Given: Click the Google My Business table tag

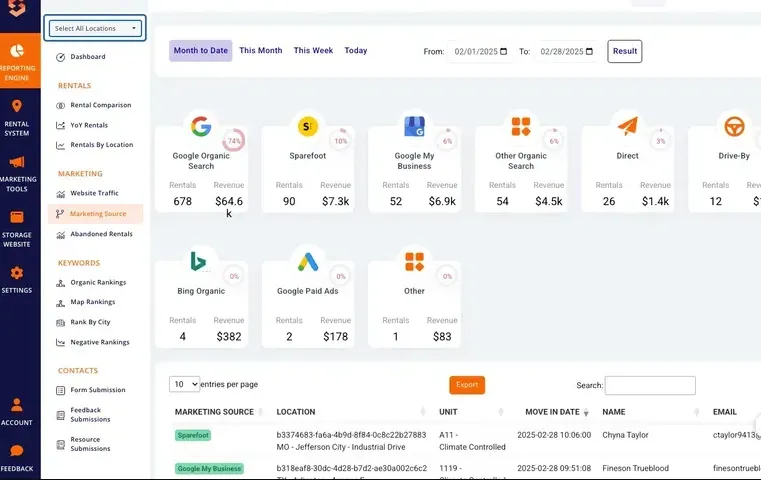Looking at the screenshot, I should [x=209, y=469].
